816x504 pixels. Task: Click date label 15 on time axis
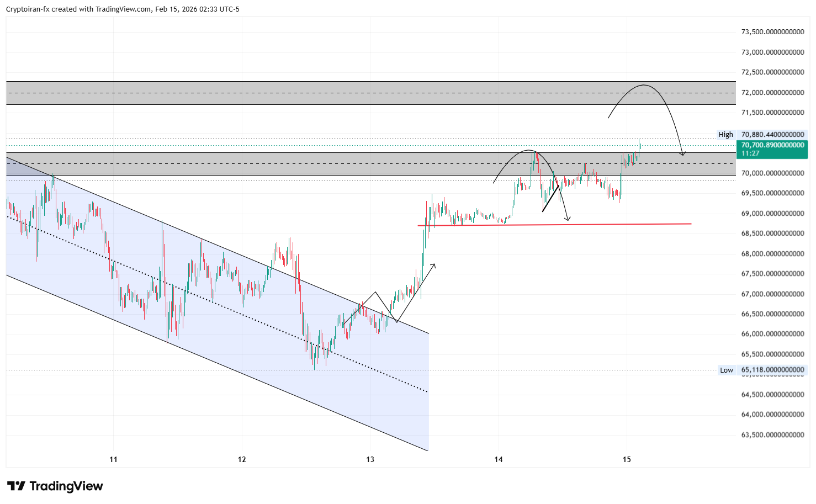[627, 459]
